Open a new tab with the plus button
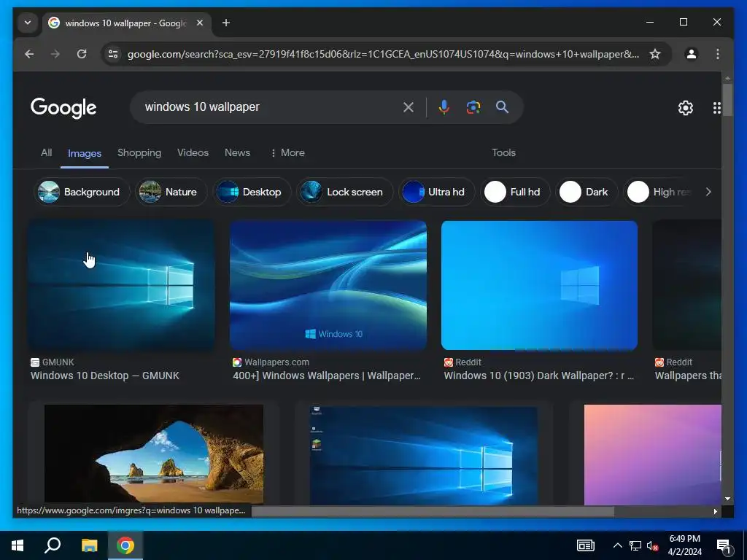Screen dimensions: 747x560 226,23
